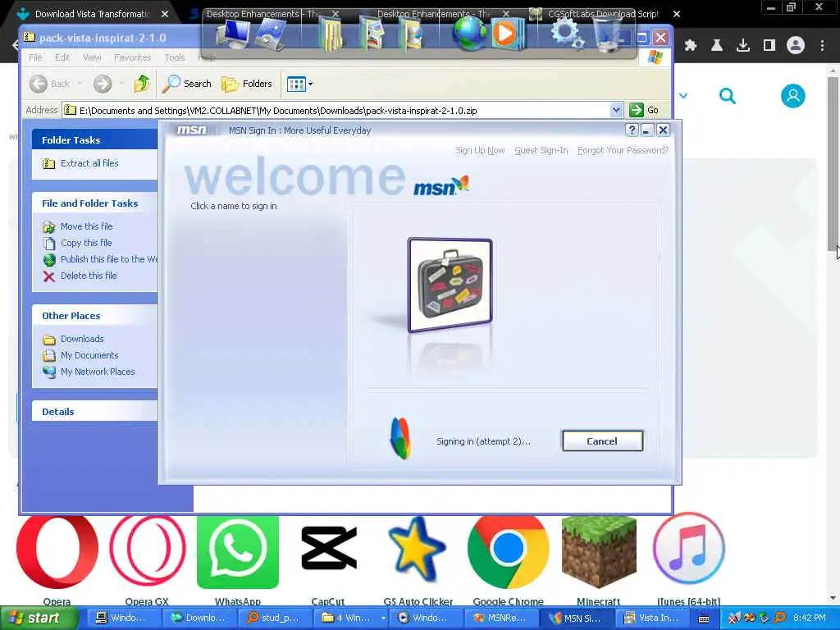Viewport: 840px width, 630px height.
Task: Click the web page's blue account icon
Action: point(793,96)
